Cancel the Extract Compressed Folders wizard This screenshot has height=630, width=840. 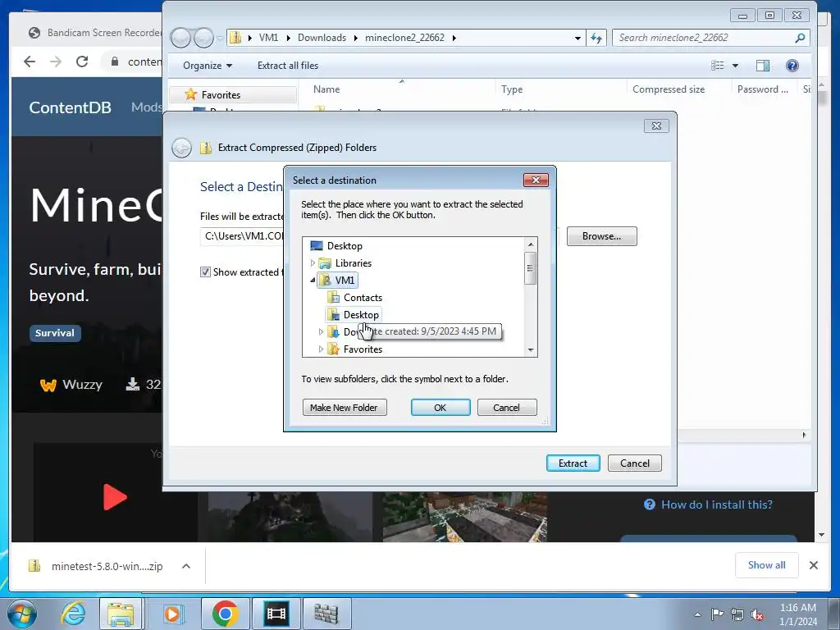point(634,463)
